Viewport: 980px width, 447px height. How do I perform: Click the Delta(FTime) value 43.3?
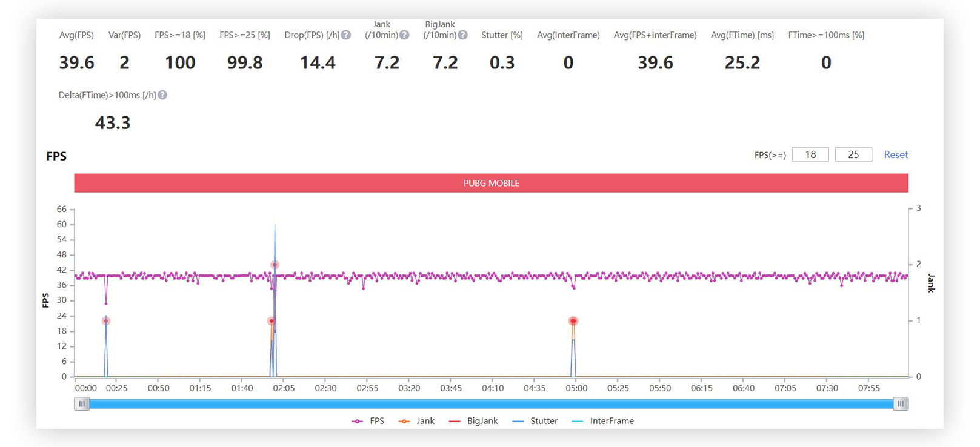(113, 123)
